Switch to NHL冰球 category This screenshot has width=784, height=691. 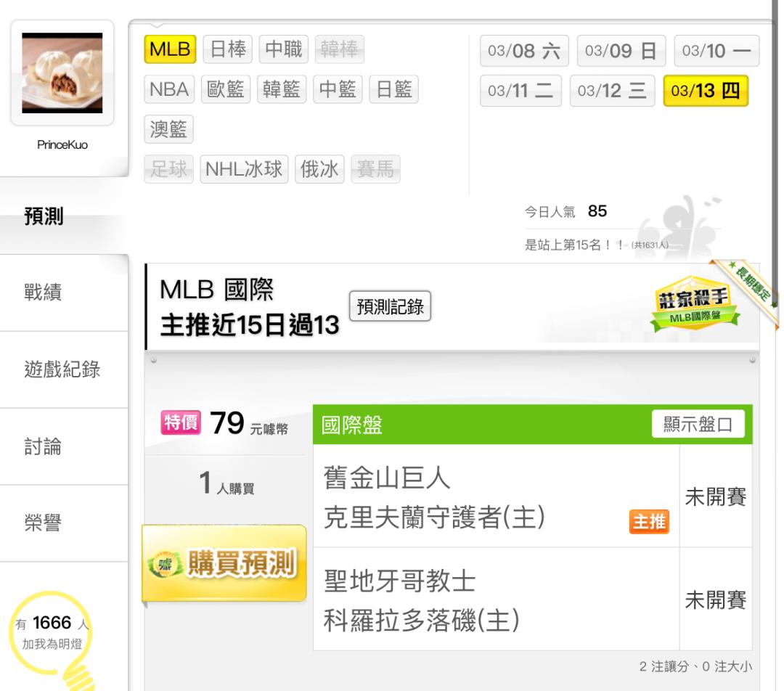pyautogui.click(x=244, y=169)
